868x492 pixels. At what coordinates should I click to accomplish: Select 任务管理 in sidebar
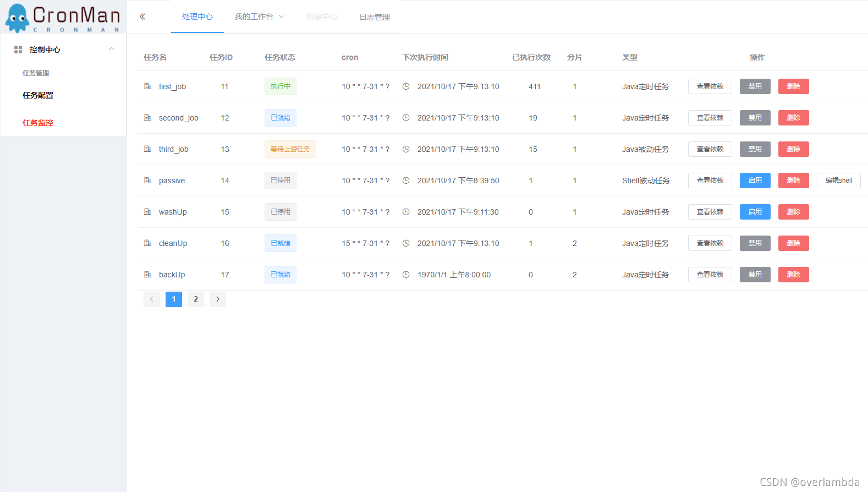[x=36, y=73]
